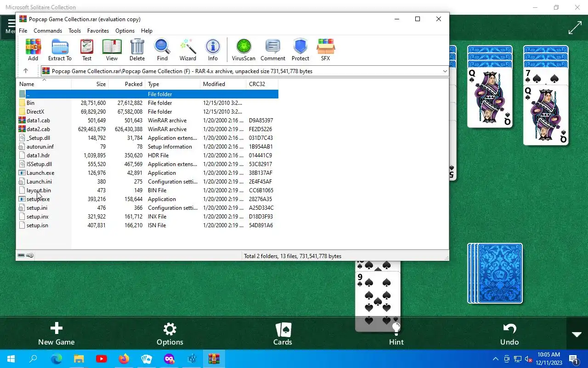Launch the Wizard wand icon
This screenshot has height=368, width=588.
[x=188, y=50]
